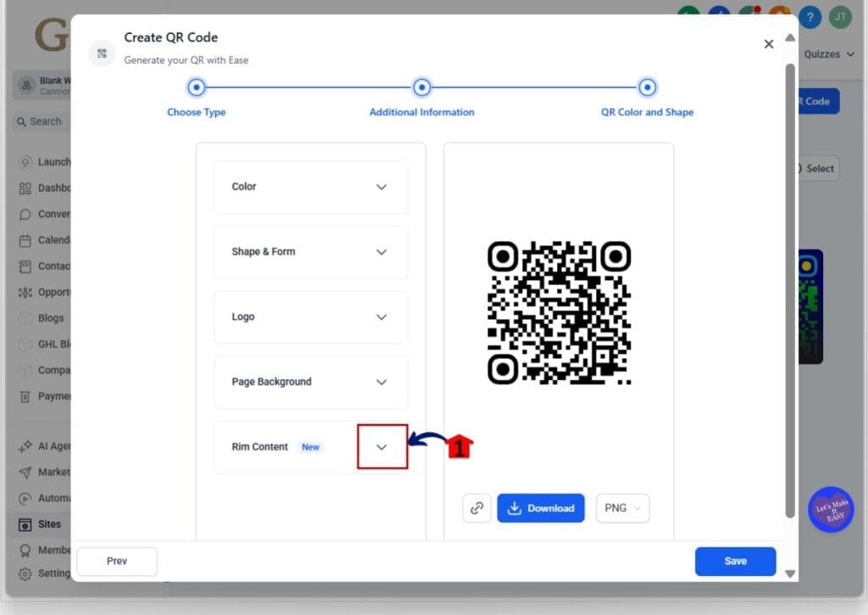868x615 pixels.
Task: Click the JT user avatar
Action: tap(839, 17)
